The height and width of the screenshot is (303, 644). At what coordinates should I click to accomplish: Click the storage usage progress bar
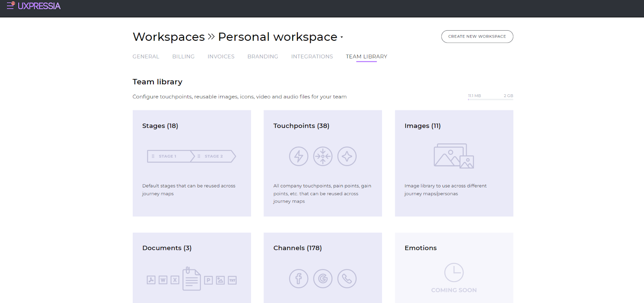pos(490,99)
